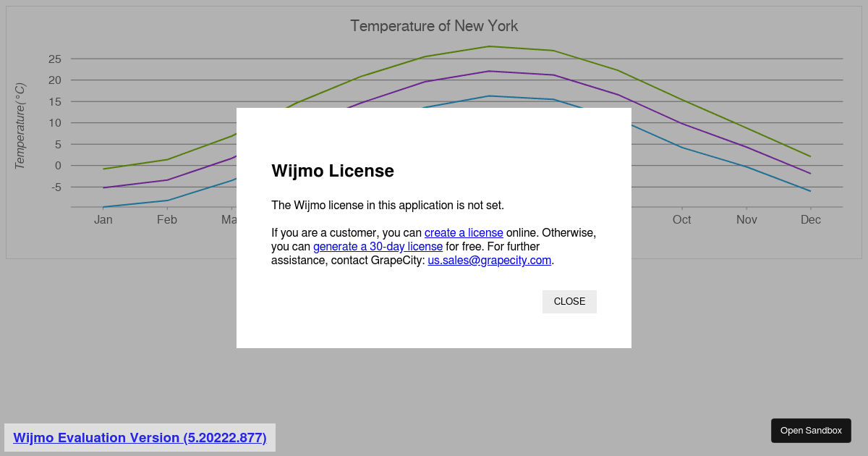Open the Wijmo Evaluation Version link
The image size is (868, 456).
pos(140,438)
